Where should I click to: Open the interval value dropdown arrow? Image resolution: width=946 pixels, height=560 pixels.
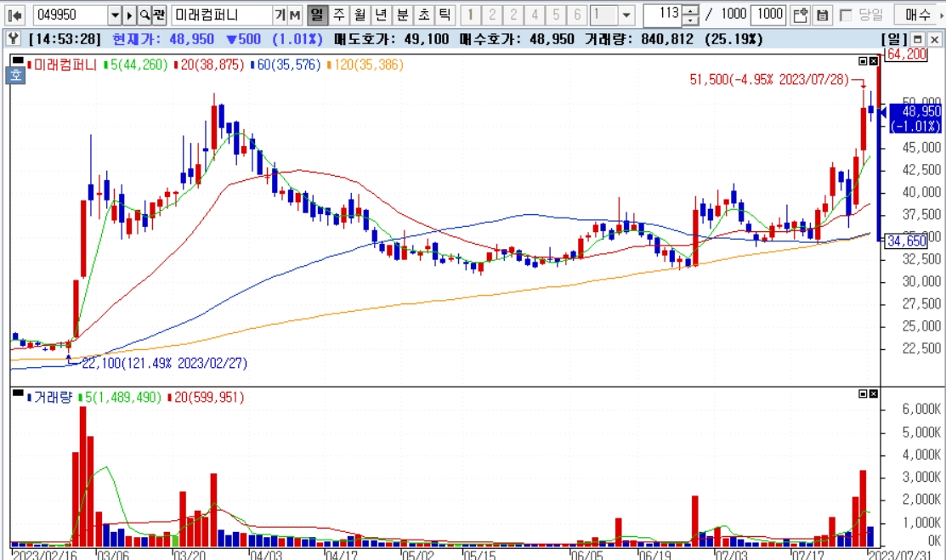[626, 15]
